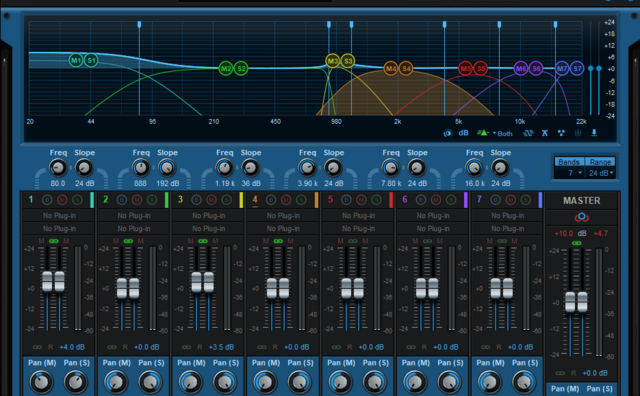Image resolution: width=640 pixels, height=396 pixels.
Task: Mute band 4 with its M button
Action: (286, 200)
